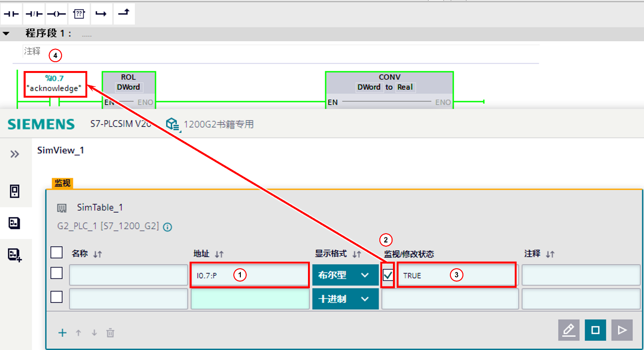
Task: Open the 十进制 display format dropdown
Action: [x=345, y=299]
